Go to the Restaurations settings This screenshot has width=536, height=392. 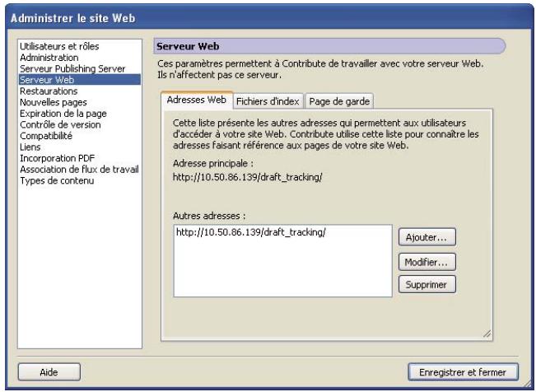(80, 91)
